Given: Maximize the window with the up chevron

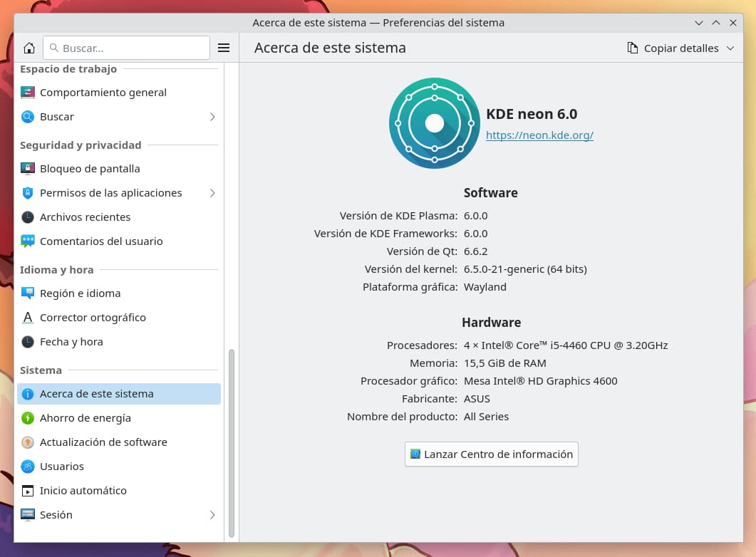Looking at the screenshot, I should coord(716,23).
